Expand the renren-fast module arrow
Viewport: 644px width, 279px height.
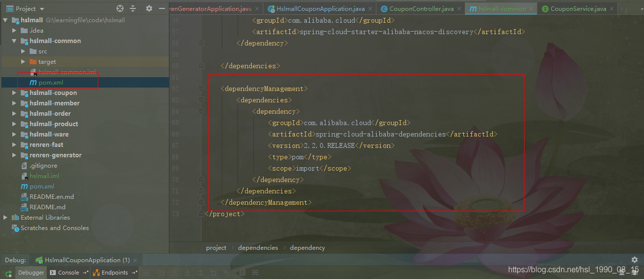14,145
